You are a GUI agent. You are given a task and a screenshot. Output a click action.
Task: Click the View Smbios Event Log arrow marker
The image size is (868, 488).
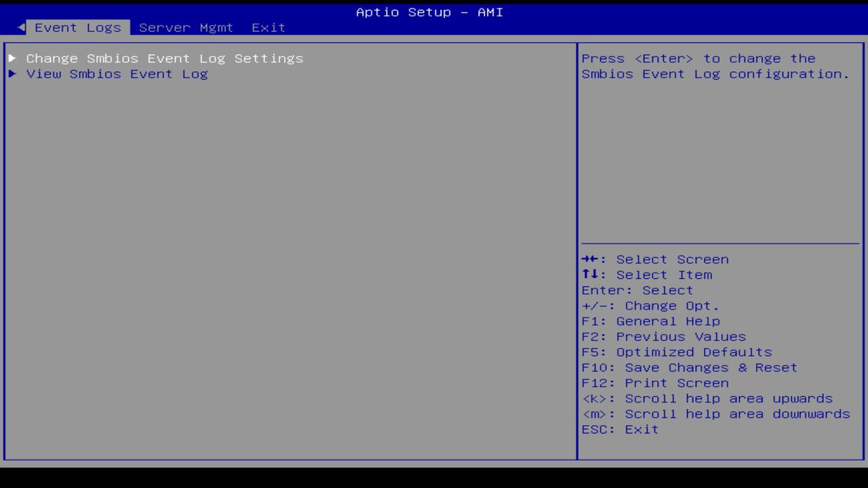point(12,74)
